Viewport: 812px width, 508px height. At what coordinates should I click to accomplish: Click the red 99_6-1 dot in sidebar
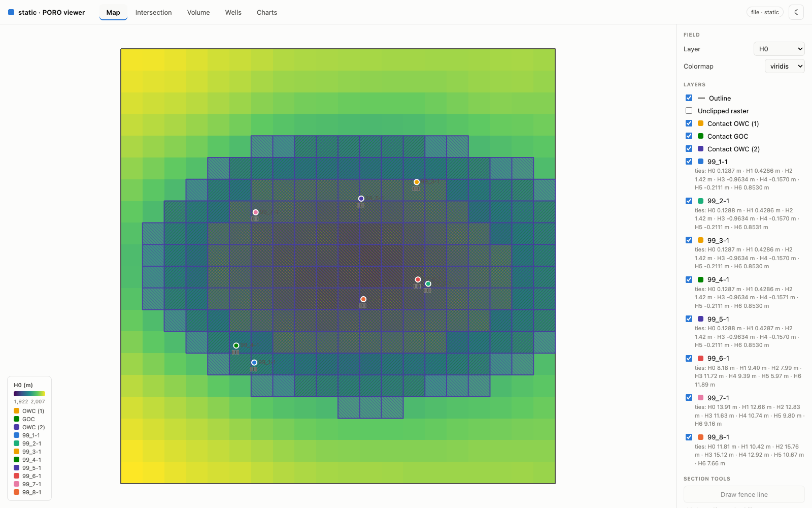700,358
